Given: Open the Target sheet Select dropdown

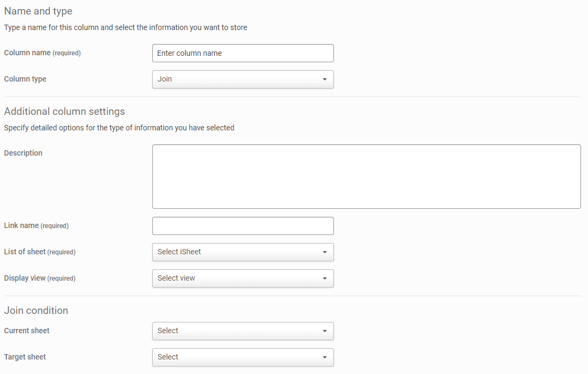Looking at the screenshot, I should click(243, 357).
